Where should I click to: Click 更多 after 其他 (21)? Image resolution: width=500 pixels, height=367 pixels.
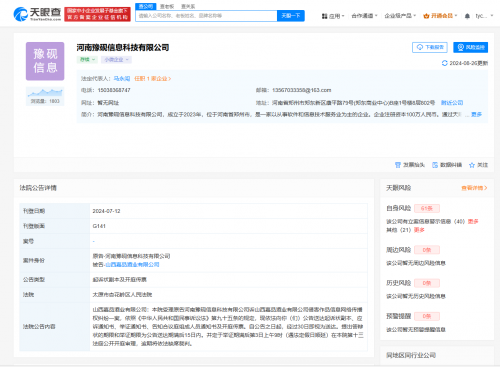[x=419, y=230]
